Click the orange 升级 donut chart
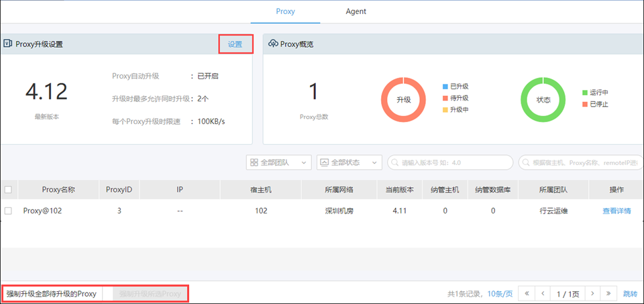Screen dimensions: 644x304 (x=403, y=99)
